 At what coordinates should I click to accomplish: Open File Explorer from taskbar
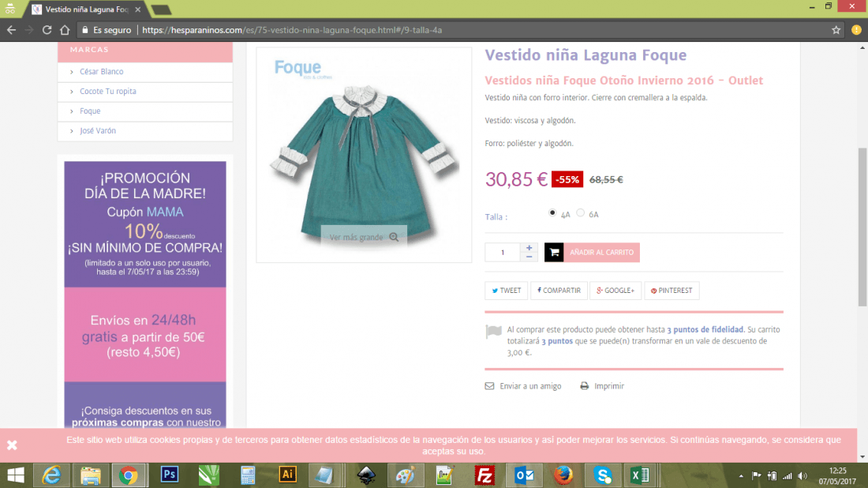(x=90, y=475)
